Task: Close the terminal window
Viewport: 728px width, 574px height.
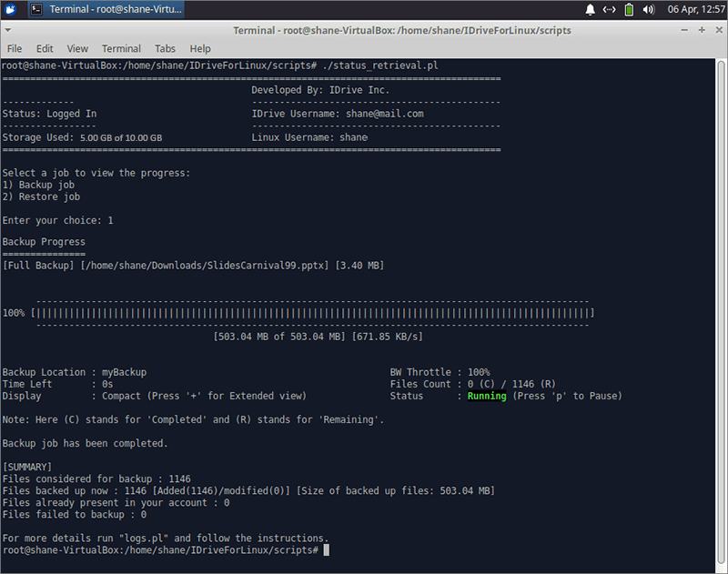Action: [719, 30]
